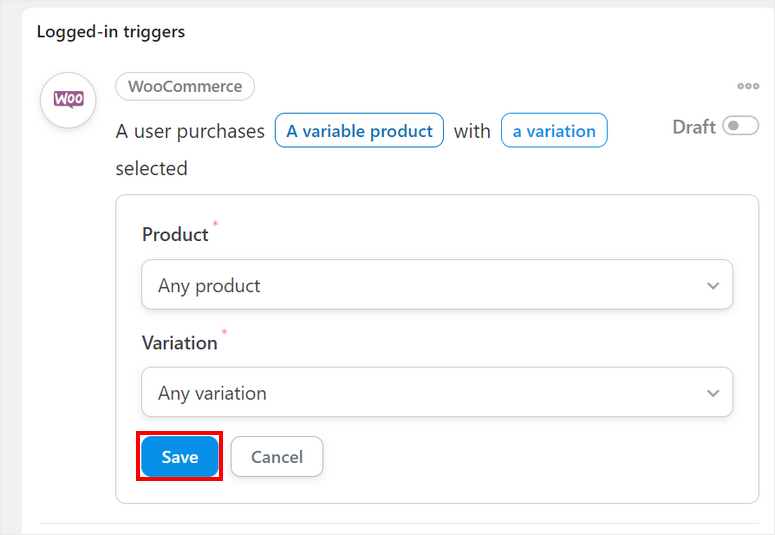775x535 pixels.
Task: Open the 'Any product' dropdown
Action: 436,285
